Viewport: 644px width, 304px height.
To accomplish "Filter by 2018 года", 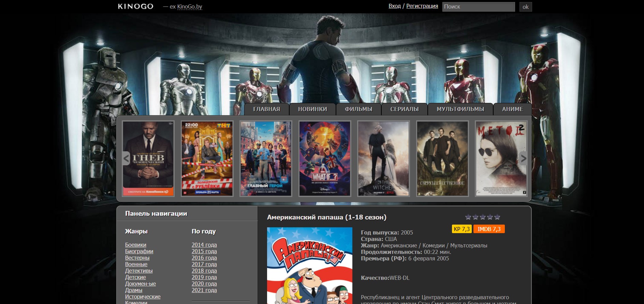I will tap(204, 271).
